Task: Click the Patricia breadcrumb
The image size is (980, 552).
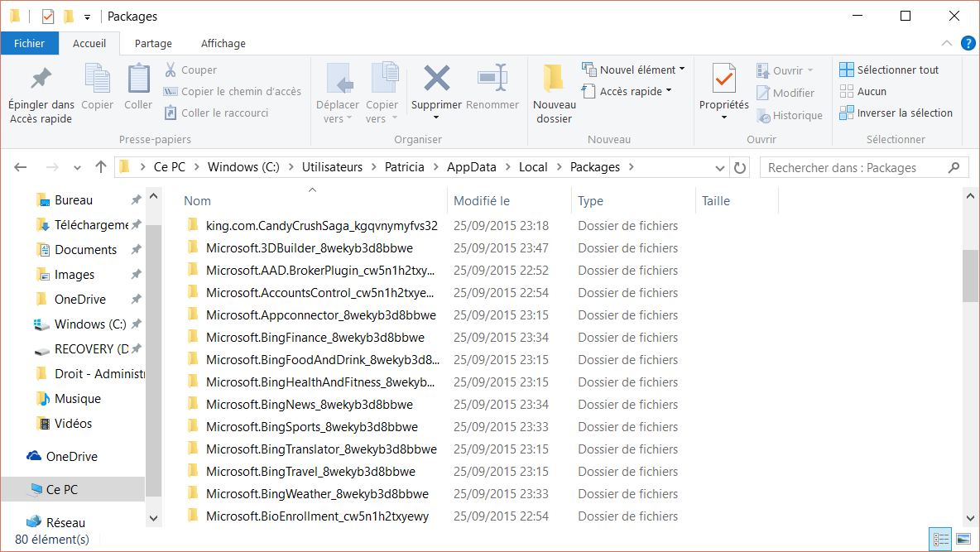Action: [405, 167]
